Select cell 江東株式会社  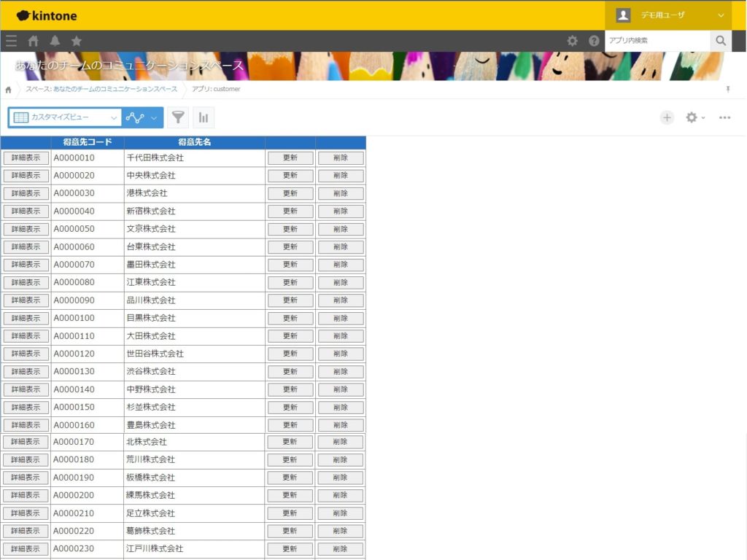coord(194,282)
